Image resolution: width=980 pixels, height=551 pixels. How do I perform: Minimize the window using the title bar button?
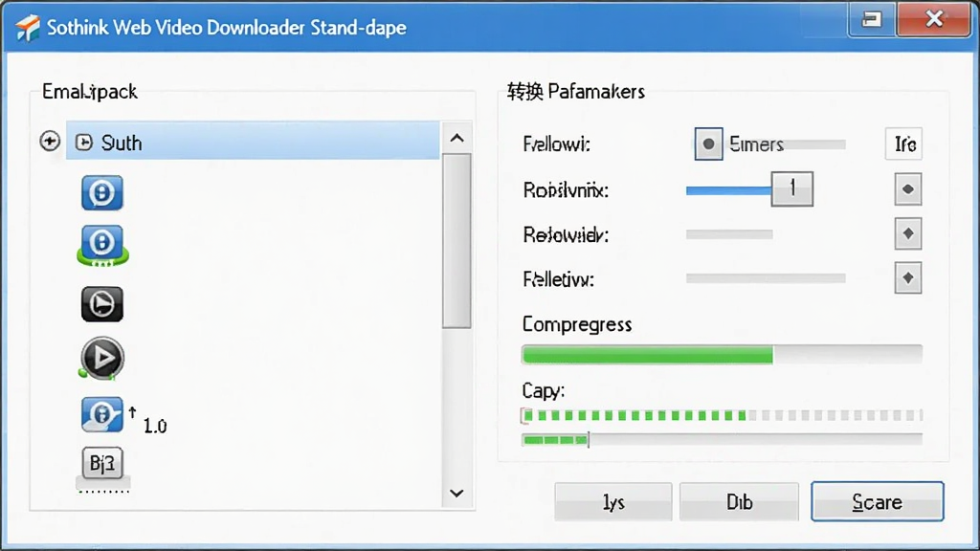[871, 19]
